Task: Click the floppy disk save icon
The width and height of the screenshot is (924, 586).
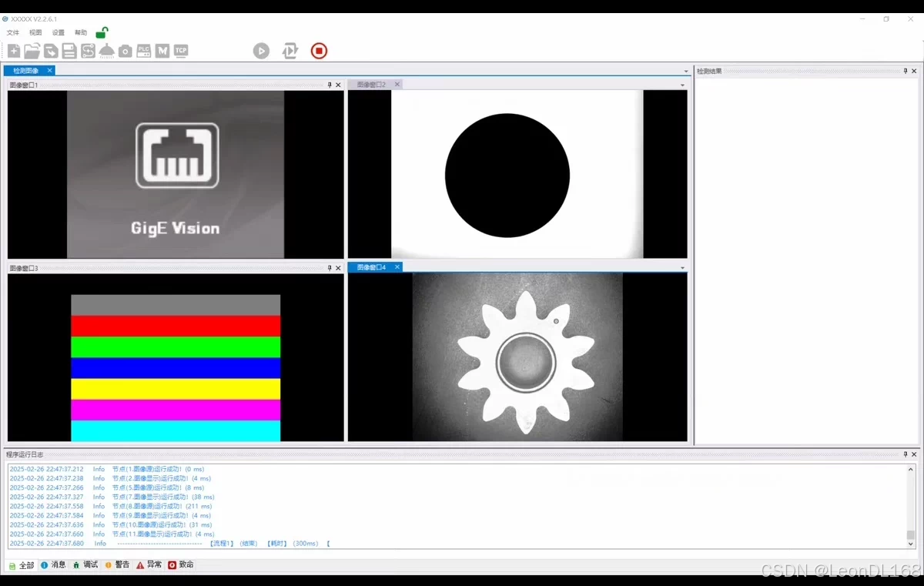Action: pyautogui.click(x=69, y=51)
